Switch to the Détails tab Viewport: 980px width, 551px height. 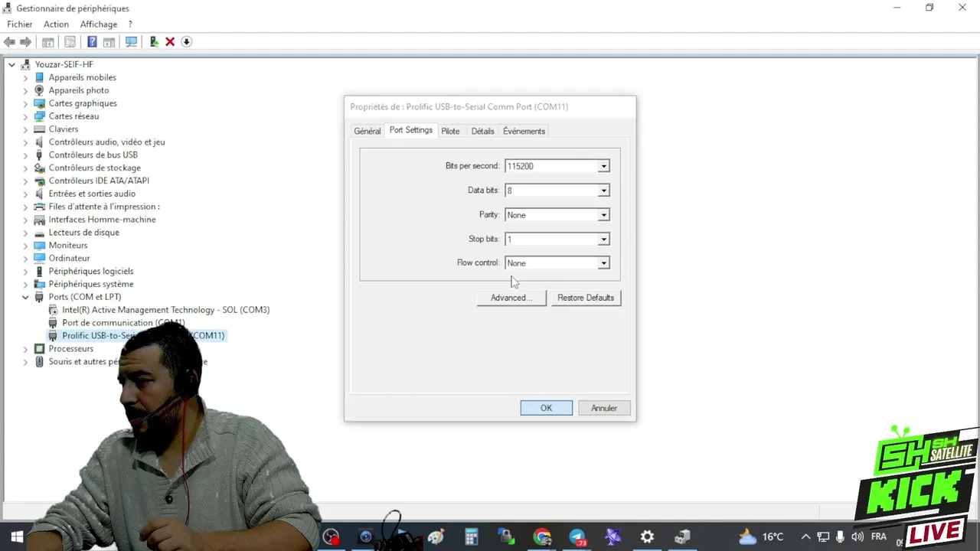click(482, 132)
